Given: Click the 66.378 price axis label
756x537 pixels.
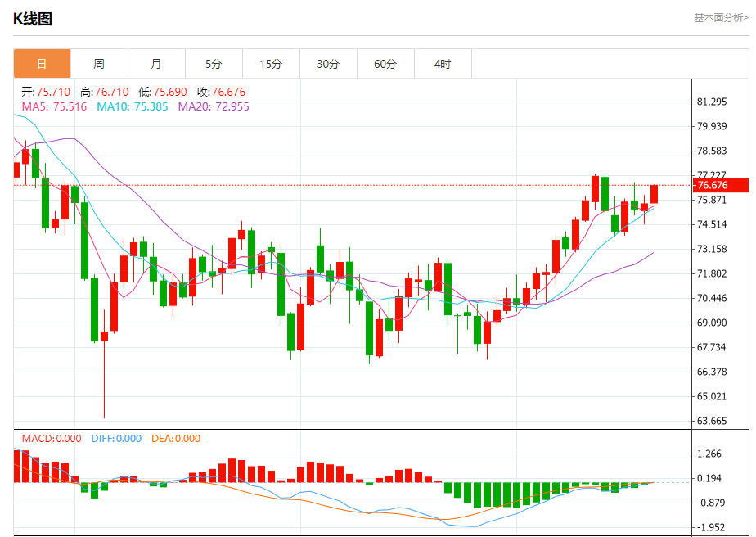Looking at the screenshot, I should coord(712,372).
